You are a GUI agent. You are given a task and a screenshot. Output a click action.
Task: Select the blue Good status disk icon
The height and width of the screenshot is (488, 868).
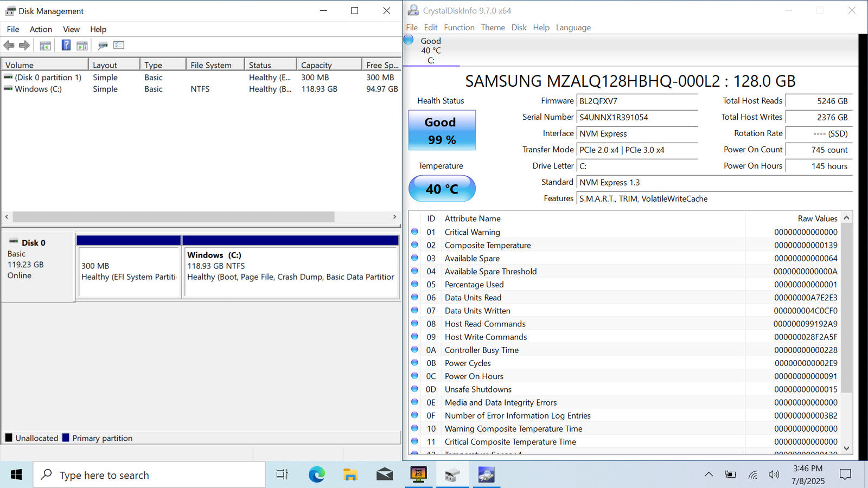tap(409, 40)
